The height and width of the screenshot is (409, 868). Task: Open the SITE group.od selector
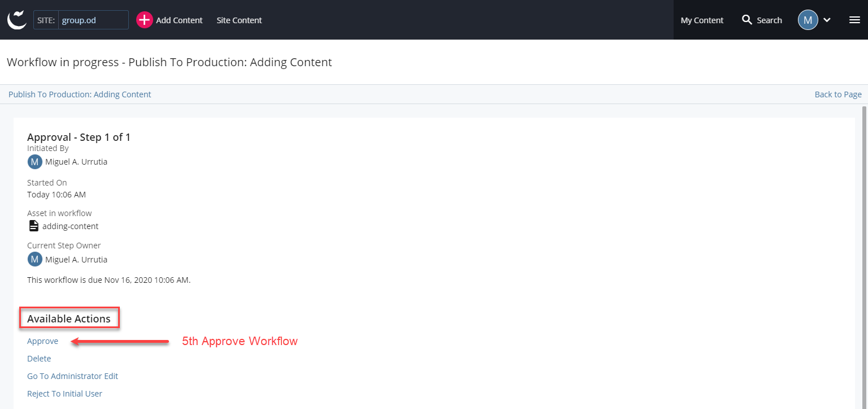tap(93, 20)
